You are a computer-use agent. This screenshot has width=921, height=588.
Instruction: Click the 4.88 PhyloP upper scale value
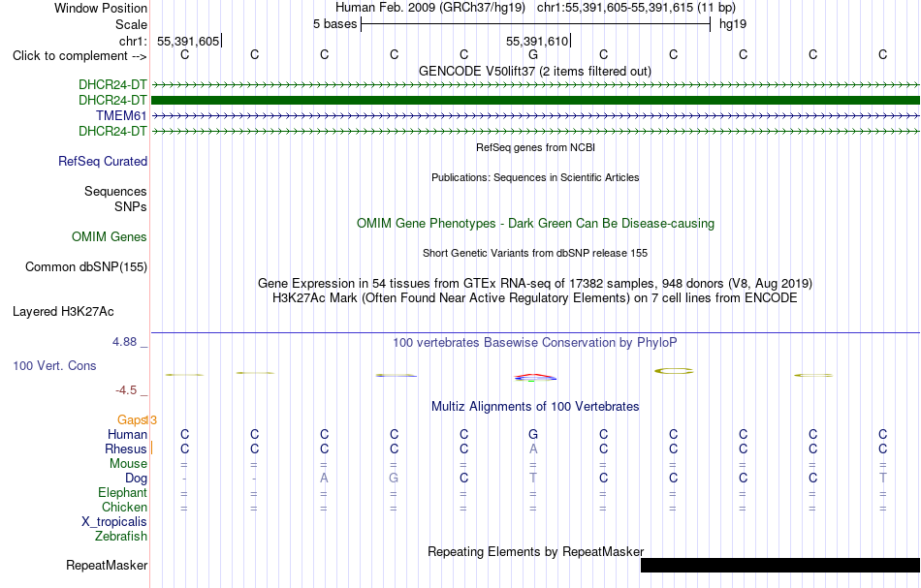(125, 342)
